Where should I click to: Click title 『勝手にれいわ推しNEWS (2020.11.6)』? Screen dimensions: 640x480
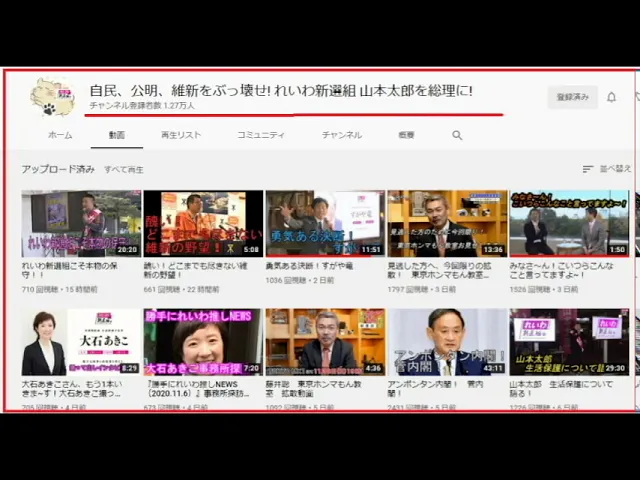[196, 389]
